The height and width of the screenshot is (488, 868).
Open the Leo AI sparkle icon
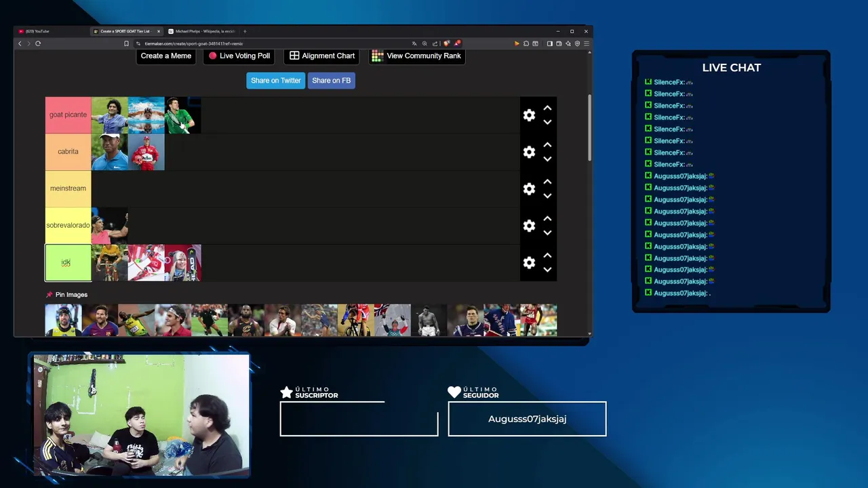coord(568,43)
